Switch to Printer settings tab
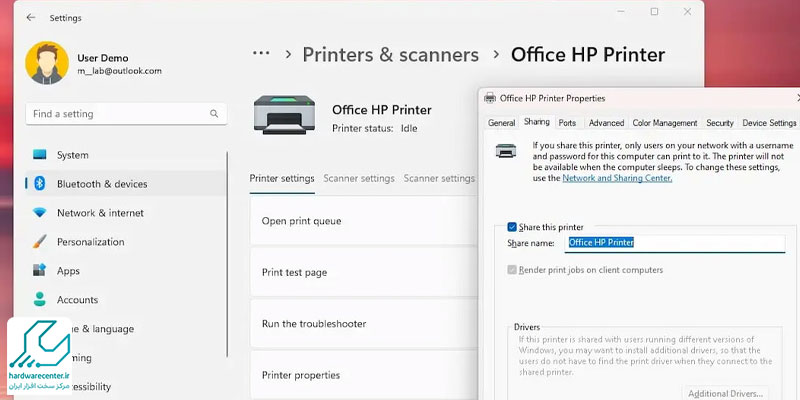Viewport: 800px width, 400px height. coord(282,179)
